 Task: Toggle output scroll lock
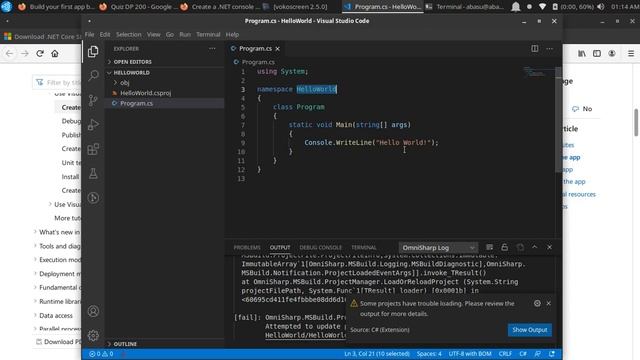[504, 247]
